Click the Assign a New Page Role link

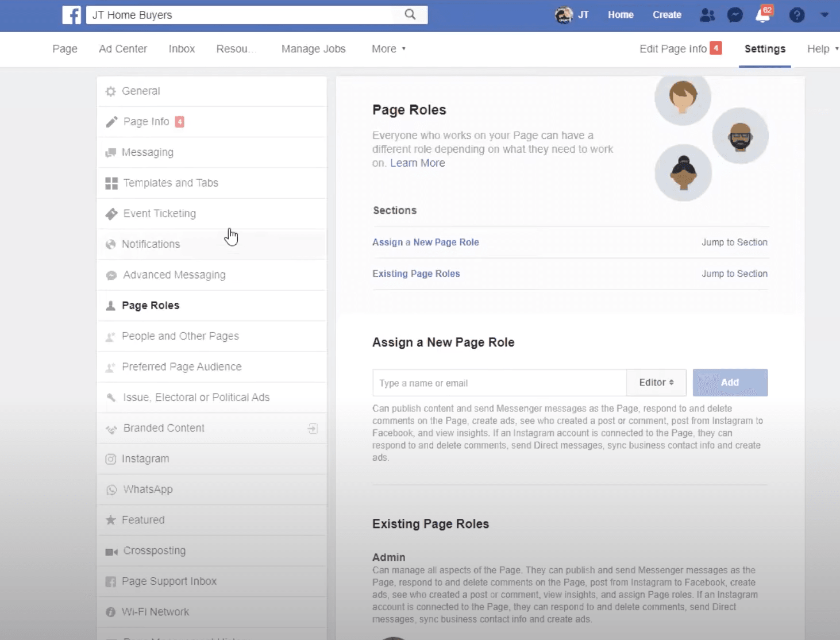426,242
